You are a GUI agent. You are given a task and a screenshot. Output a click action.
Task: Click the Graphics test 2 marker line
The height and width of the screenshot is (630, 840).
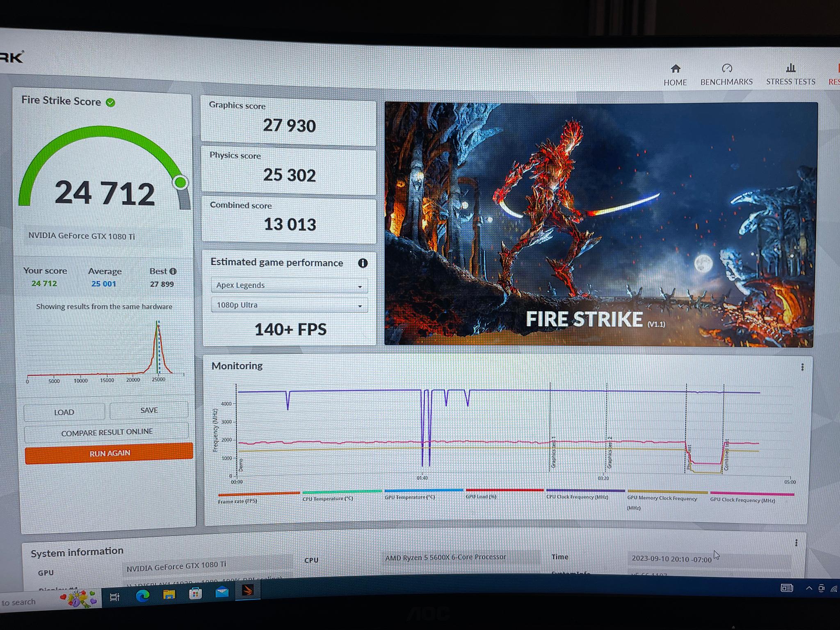(607, 427)
